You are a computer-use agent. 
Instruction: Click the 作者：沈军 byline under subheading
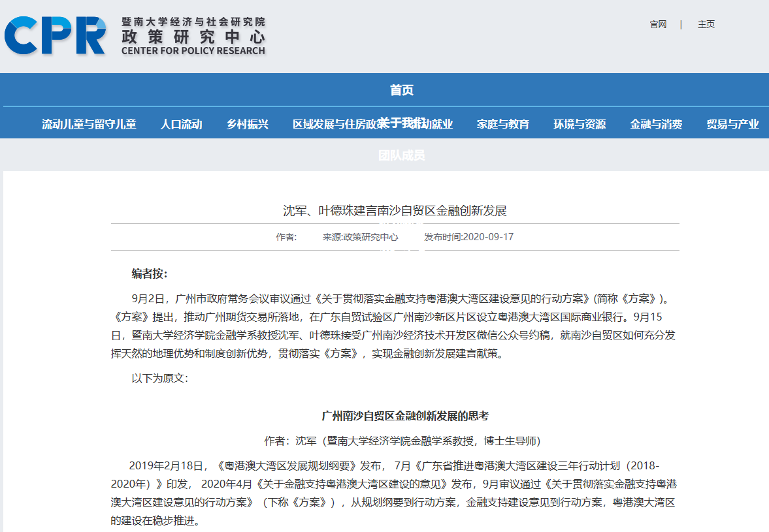(x=402, y=441)
